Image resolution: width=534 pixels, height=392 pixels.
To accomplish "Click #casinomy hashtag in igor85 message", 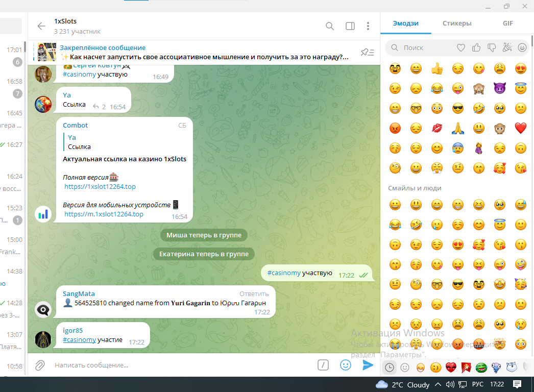I will click(79, 339).
